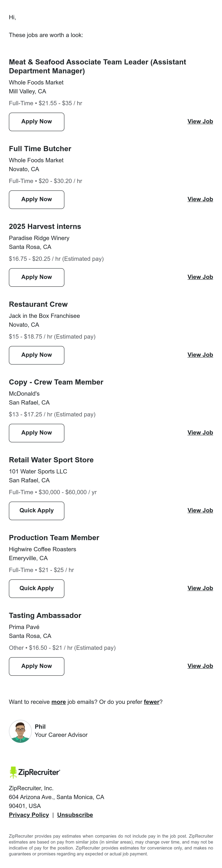Image resolution: width=222 pixels, height=868 pixels.
Task: Select the Jack in the Box Franchisee text
Action: (44, 316)
